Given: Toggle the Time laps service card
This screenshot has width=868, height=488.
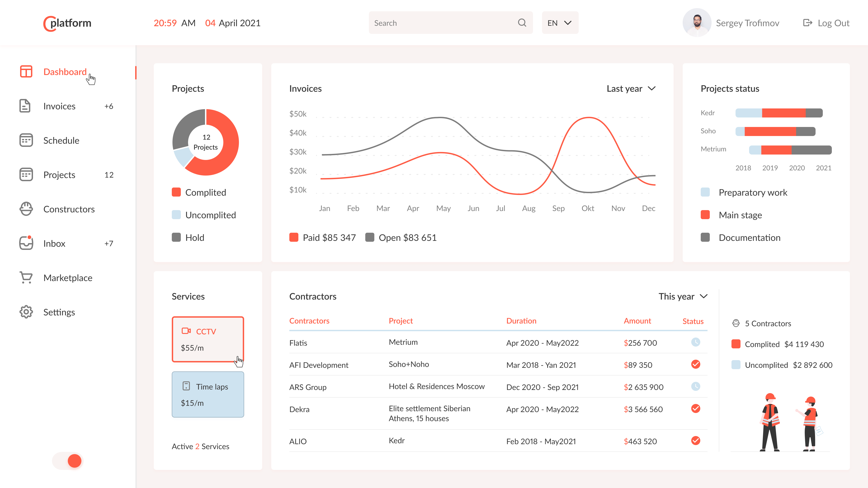Looking at the screenshot, I should coord(208,394).
